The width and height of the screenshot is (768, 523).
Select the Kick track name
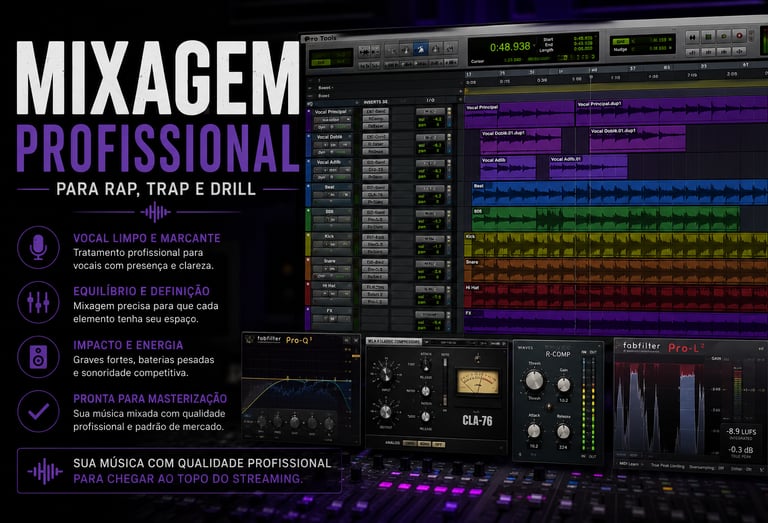(x=330, y=237)
